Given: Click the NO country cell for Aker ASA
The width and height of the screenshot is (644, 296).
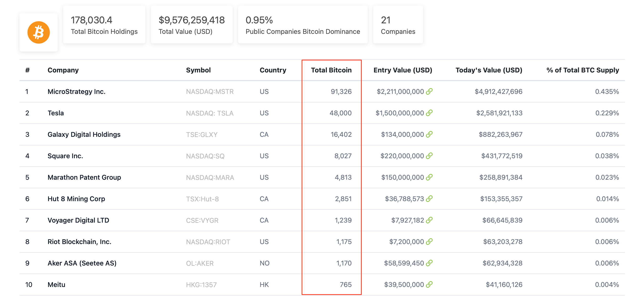Looking at the screenshot, I should tap(265, 263).
